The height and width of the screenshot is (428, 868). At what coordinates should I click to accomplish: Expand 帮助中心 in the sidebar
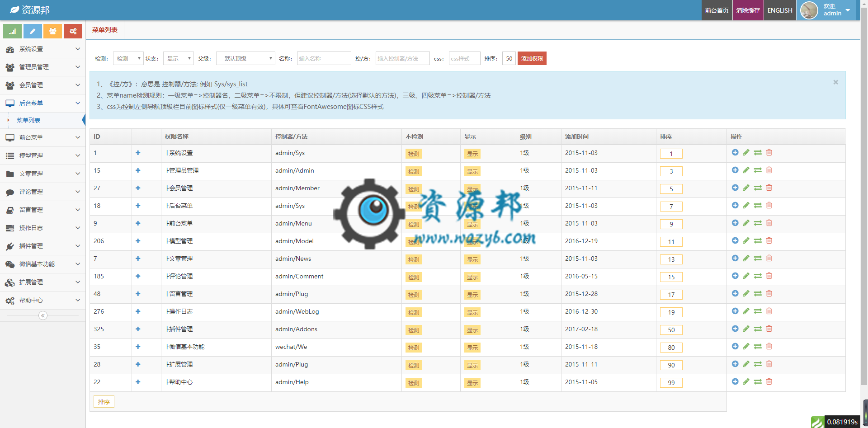[x=42, y=300]
